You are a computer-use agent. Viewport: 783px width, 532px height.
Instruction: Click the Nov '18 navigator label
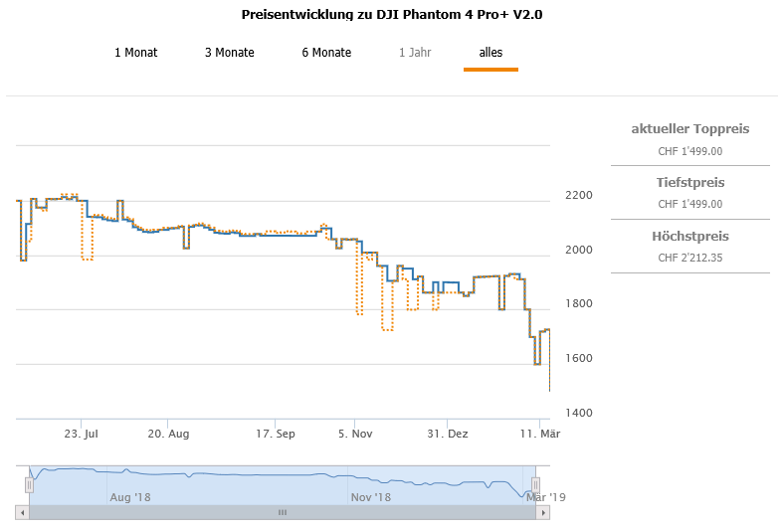click(x=370, y=496)
